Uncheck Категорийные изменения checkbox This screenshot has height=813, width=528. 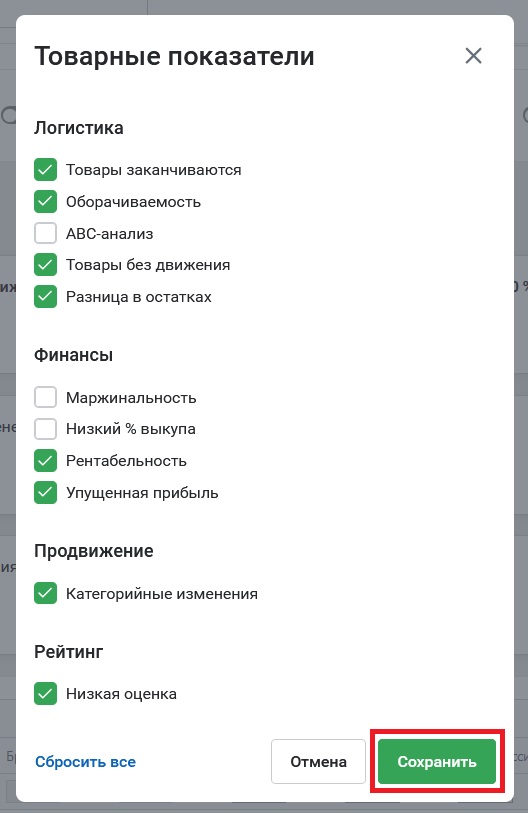pos(46,594)
